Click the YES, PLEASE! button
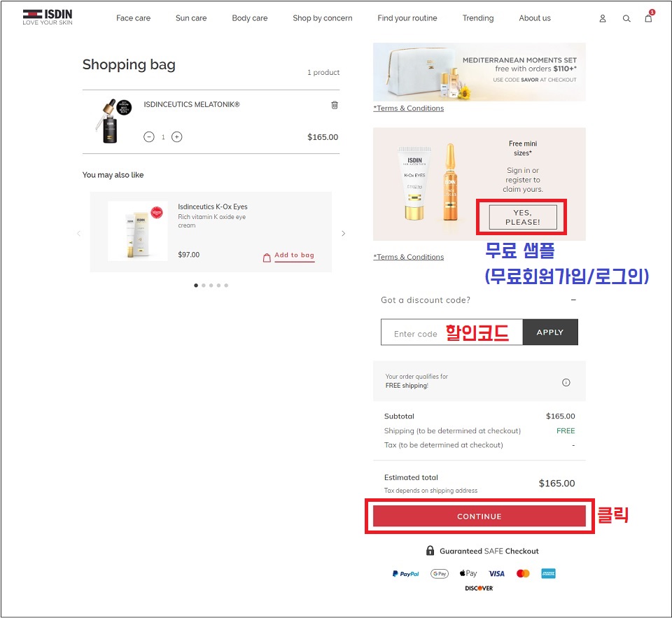The image size is (672, 618). 523,217
